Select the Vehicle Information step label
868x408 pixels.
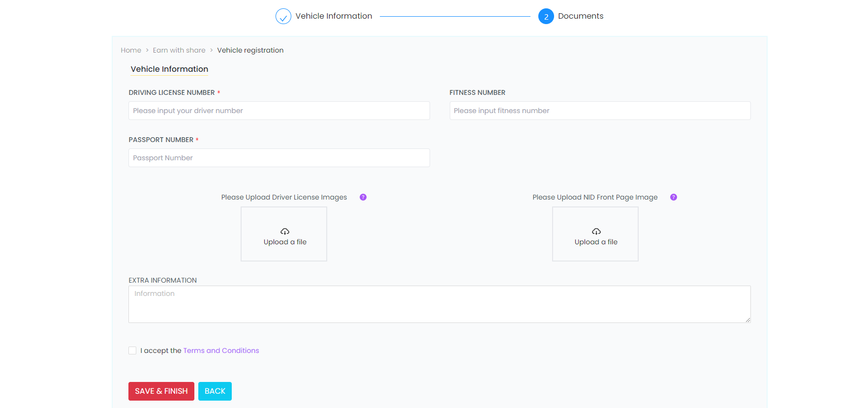pyautogui.click(x=334, y=16)
